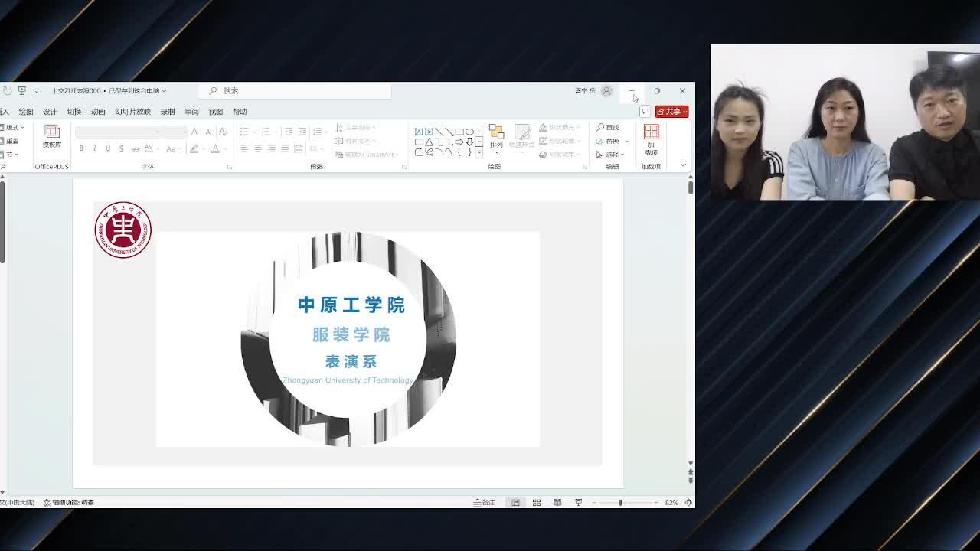Click 查找 find button

[608, 127]
